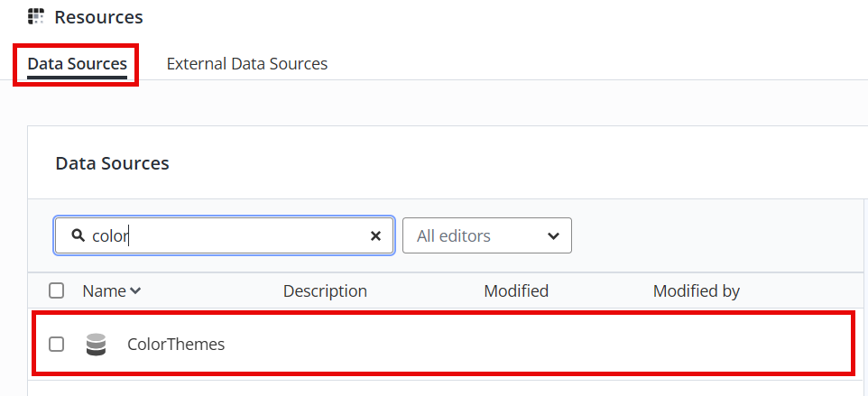The width and height of the screenshot is (868, 396).
Task: Click the magnifier icon in search box
Action: pos(78,235)
